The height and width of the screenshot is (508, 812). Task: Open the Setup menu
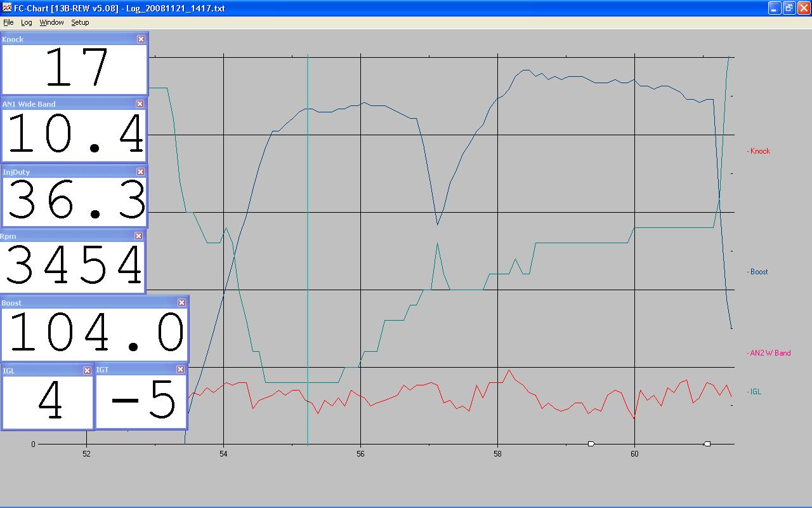(x=80, y=22)
